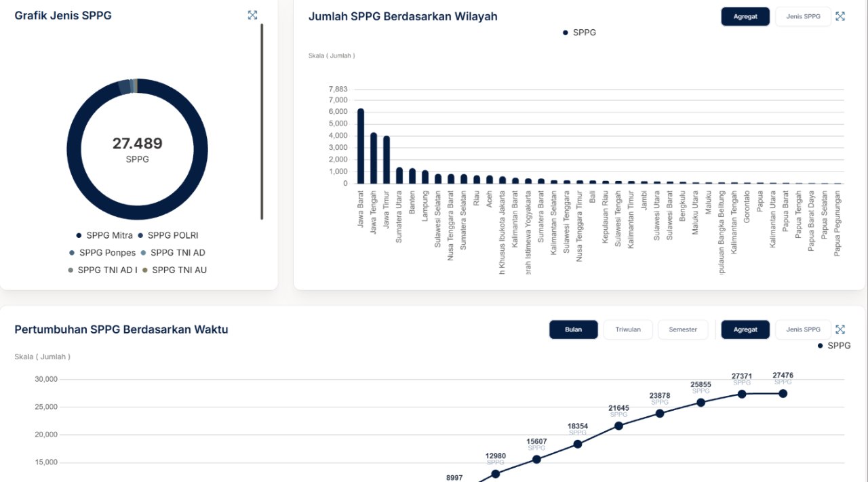Click the Papua Pegunungan axis label
Viewport: 868px width, 482px height.
point(837,222)
